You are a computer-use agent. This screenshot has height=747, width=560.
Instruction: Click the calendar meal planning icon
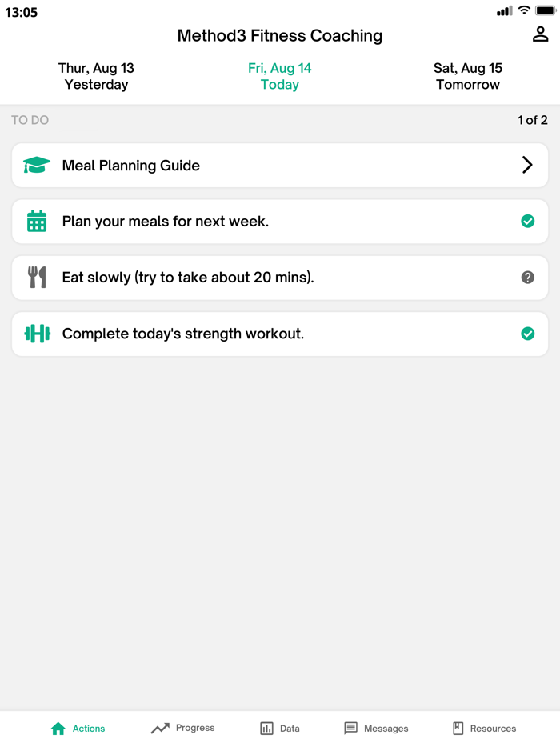[37, 222]
